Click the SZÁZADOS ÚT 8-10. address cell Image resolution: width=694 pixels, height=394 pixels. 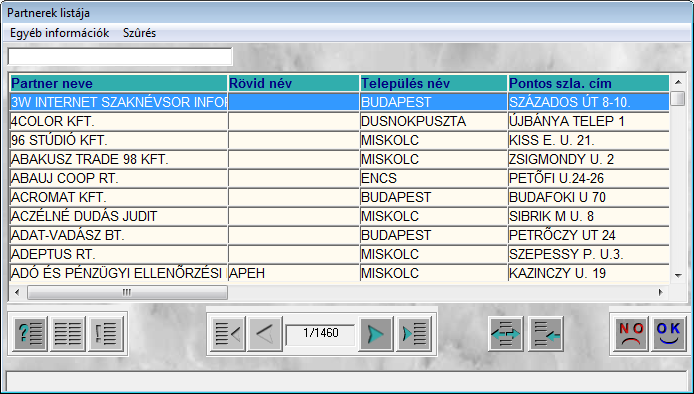(589, 102)
